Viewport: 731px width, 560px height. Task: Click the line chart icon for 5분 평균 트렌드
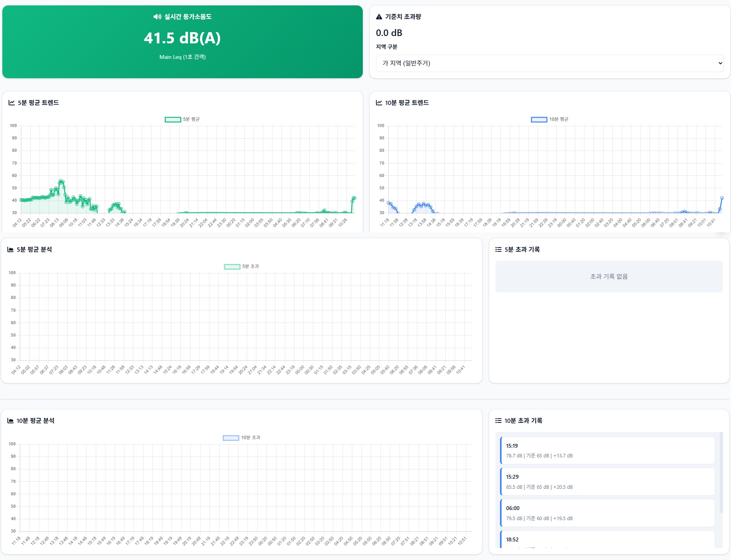click(x=12, y=103)
